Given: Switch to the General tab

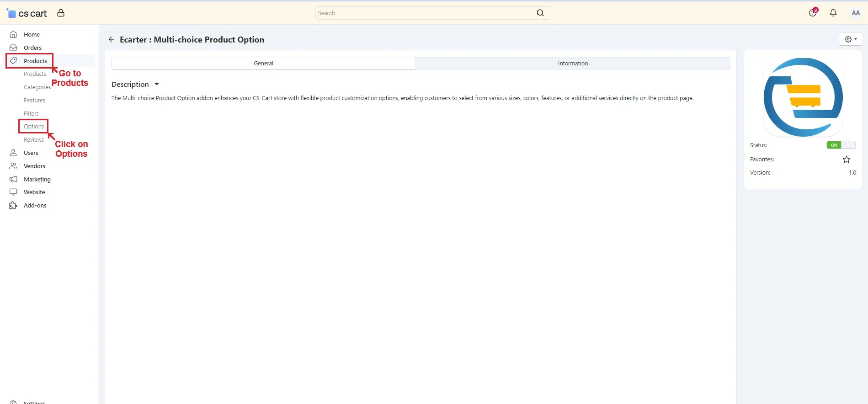Looking at the screenshot, I should (x=264, y=63).
